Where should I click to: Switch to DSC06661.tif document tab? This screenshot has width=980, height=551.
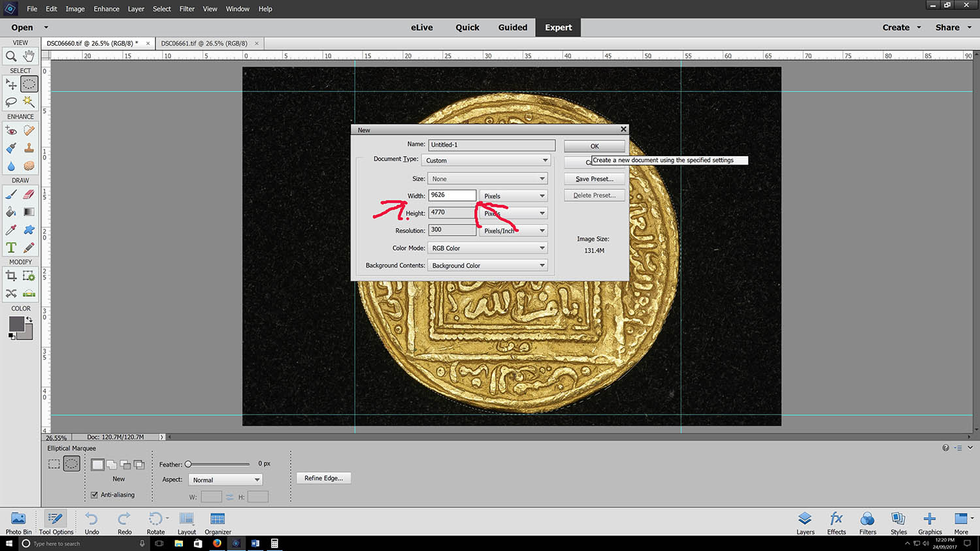pyautogui.click(x=204, y=44)
